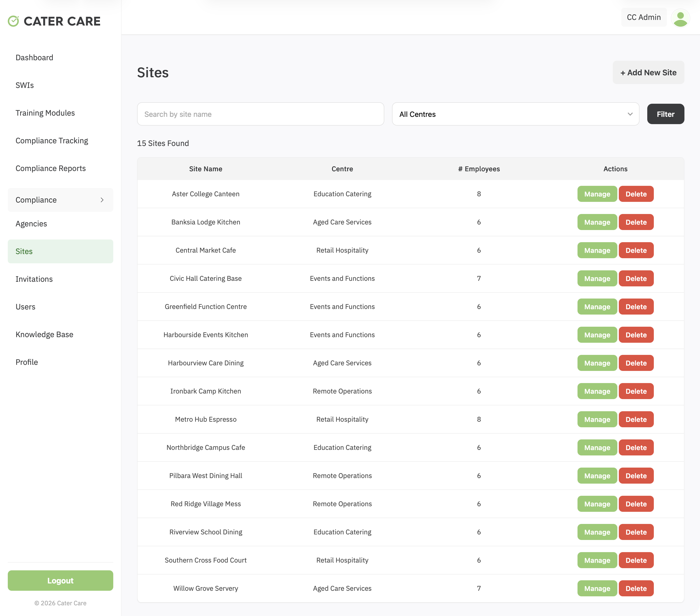Manage Riverview School Dining site
The width and height of the screenshot is (700, 616).
[597, 532]
